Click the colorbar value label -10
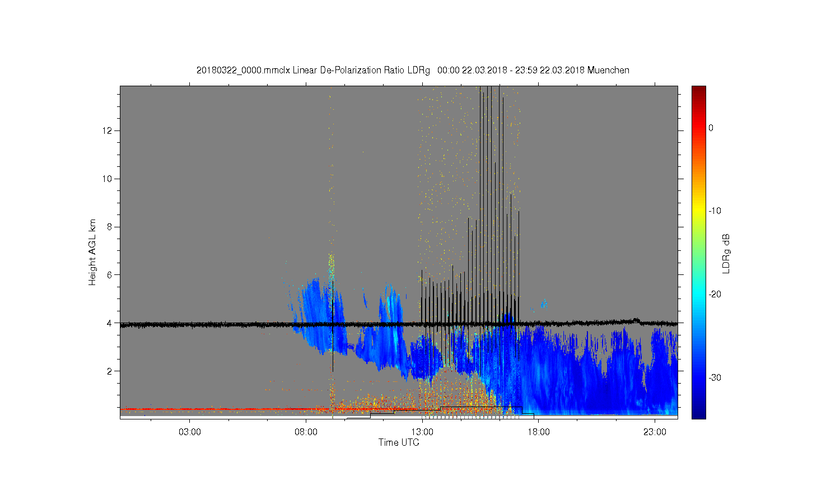The height and width of the screenshot is (504, 840). [x=715, y=211]
